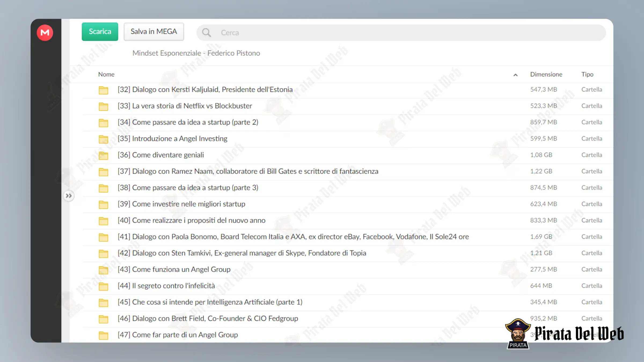Screen dimensions: 644x362
Task: Click folder icon for [33] Netflix vs Blockbuster
Action: (103, 106)
